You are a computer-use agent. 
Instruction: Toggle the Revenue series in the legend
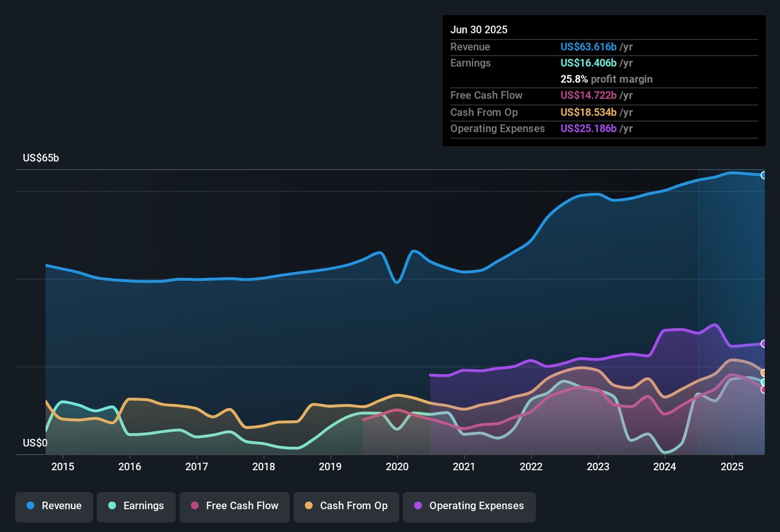coord(54,506)
